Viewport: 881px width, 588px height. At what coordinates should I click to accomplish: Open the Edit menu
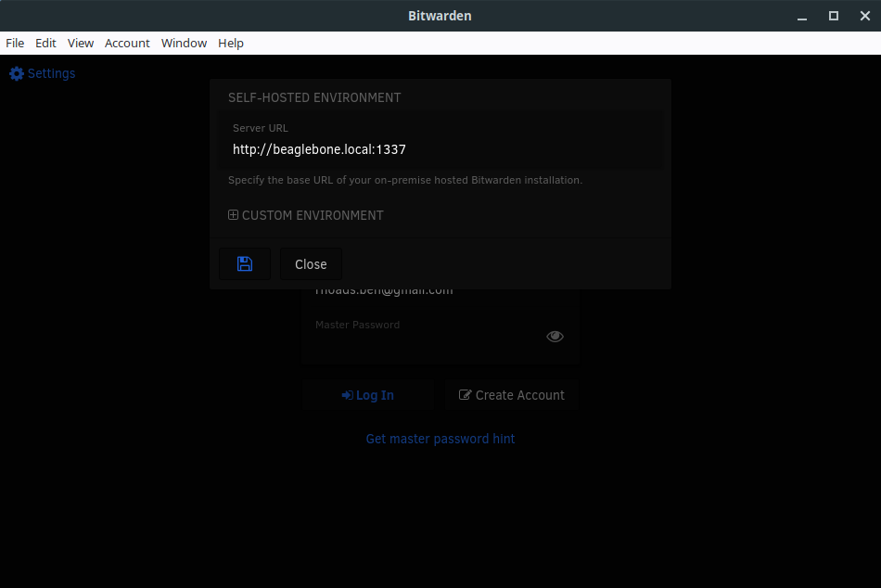[x=45, y=44]
